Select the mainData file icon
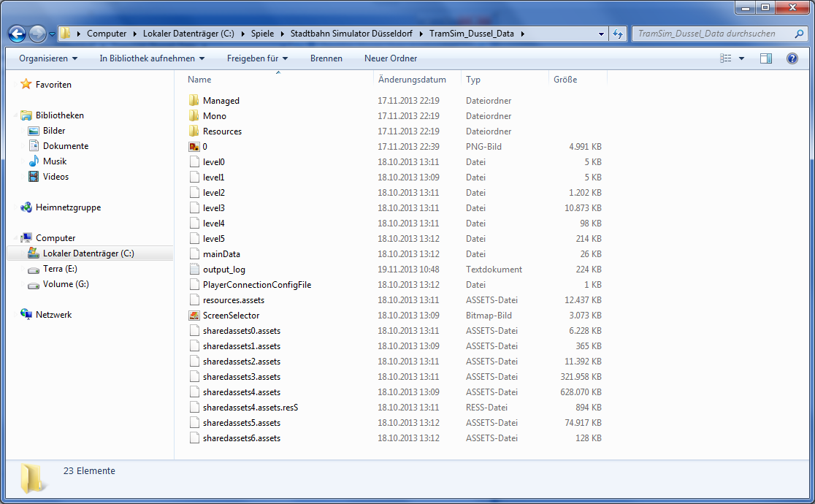Screen dimensions: 815x504 coord(194,253)
